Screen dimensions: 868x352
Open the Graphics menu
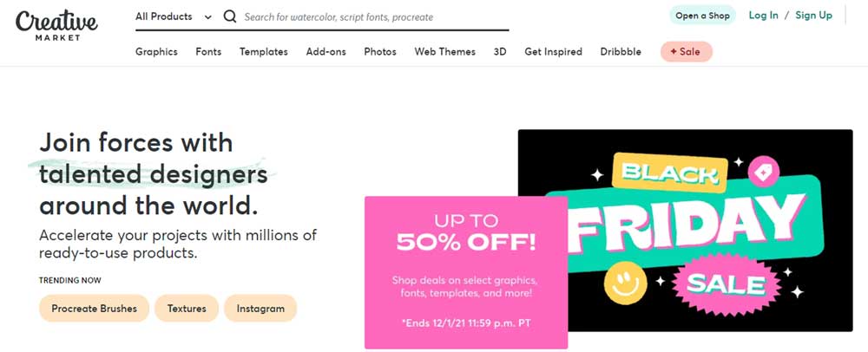pos(156,51)
